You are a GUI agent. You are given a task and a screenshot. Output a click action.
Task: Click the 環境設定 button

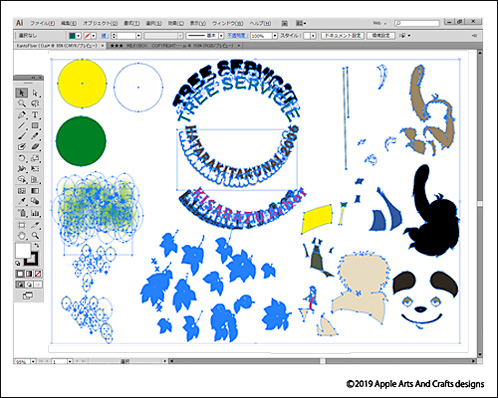[381, 36]
